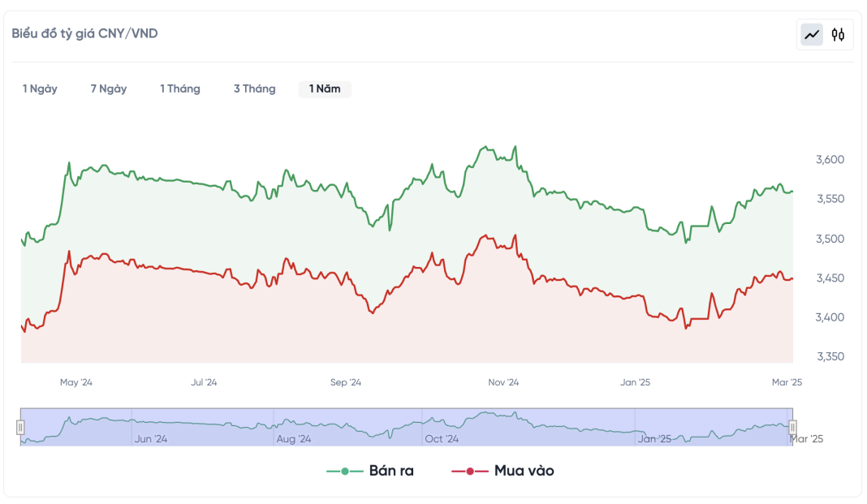Select the 3 Tháng time range
The width and height of the screenshot is (867, 504).
(x=255, y=89)
